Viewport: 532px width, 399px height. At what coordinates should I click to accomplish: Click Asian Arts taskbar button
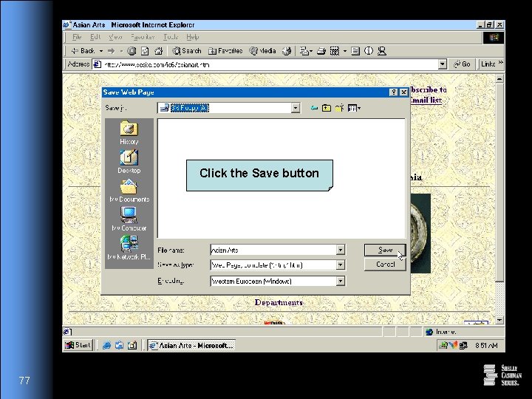click(x=191, y=345)
